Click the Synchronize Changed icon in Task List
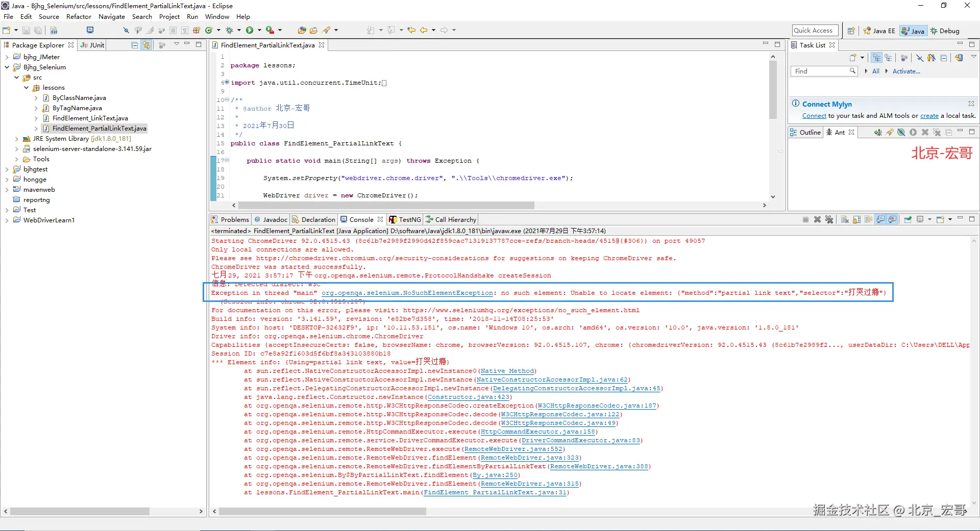The height and width of the screenshot is (531, 980). (959, 58)
